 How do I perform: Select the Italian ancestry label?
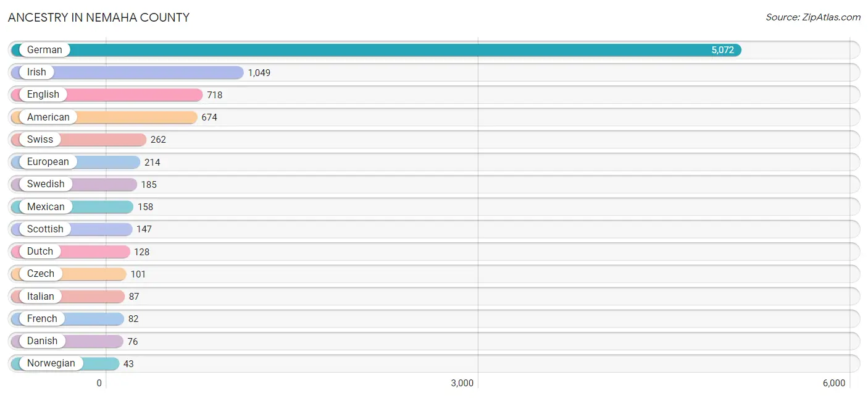coord(41,296)
